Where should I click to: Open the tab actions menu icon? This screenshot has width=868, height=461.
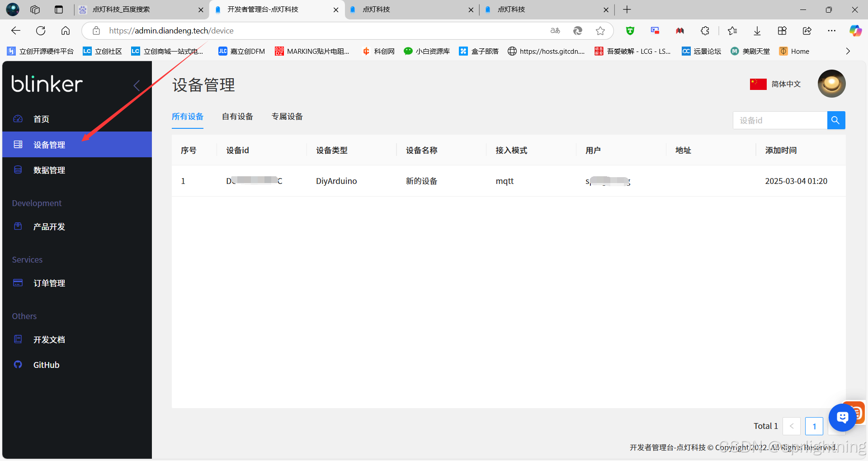click(59, 9)
